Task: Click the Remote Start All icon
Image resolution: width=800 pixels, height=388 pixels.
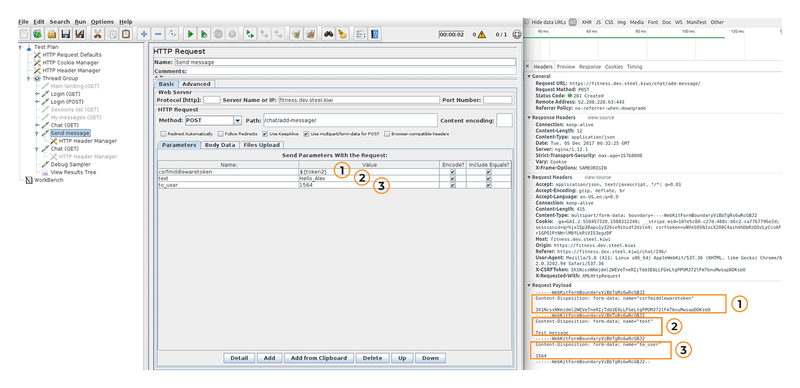Action: point(250,34)
